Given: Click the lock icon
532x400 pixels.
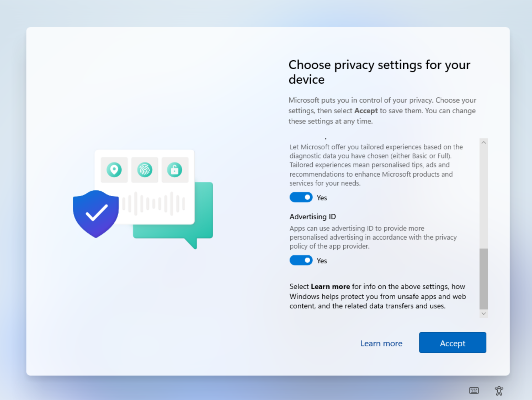Looking at the screenshot, I should pos(175,169).
